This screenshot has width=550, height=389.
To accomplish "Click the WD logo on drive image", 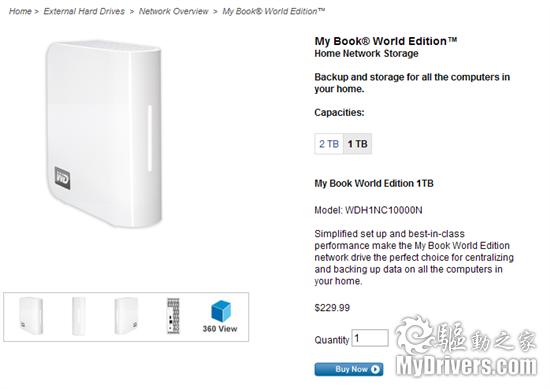I will point(62,178).
